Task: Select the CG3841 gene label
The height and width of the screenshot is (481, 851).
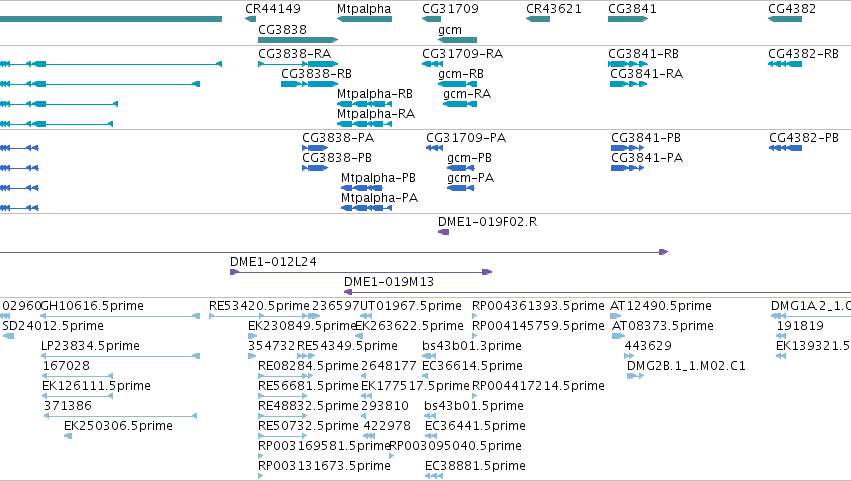Action: click(x=632, y=9)
